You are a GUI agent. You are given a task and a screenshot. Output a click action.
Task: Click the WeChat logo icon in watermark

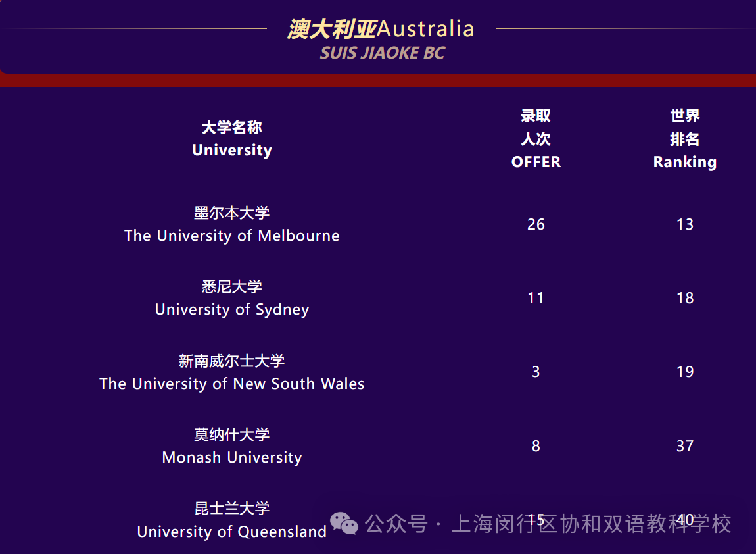click(x=344, y=523)
